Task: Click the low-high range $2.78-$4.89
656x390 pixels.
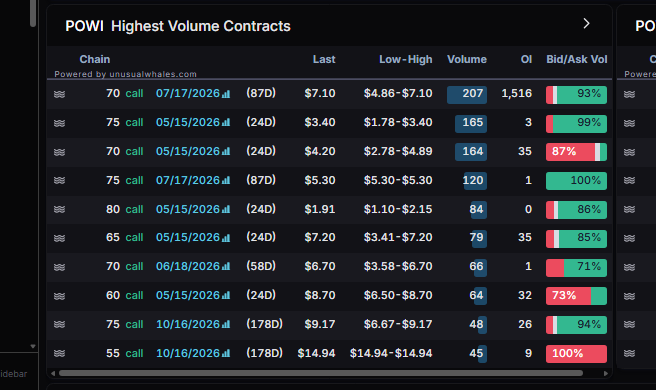Action: click(x=397, y=151)
